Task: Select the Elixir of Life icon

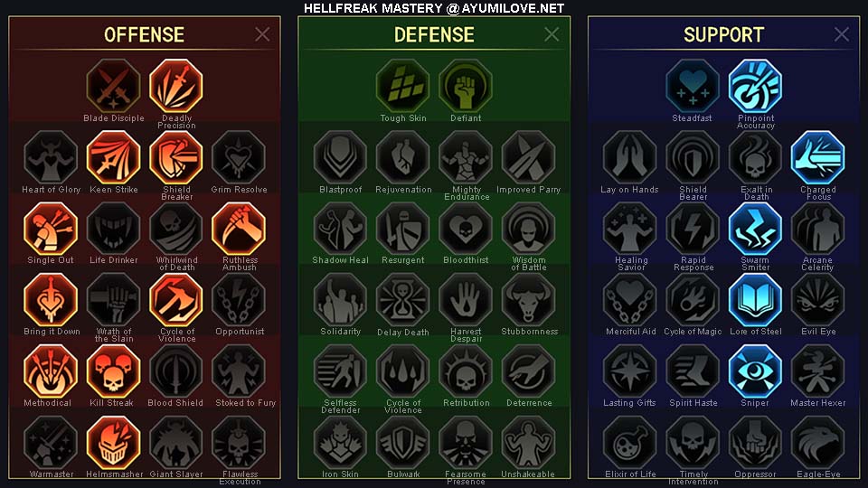Action: pos(630,442)
